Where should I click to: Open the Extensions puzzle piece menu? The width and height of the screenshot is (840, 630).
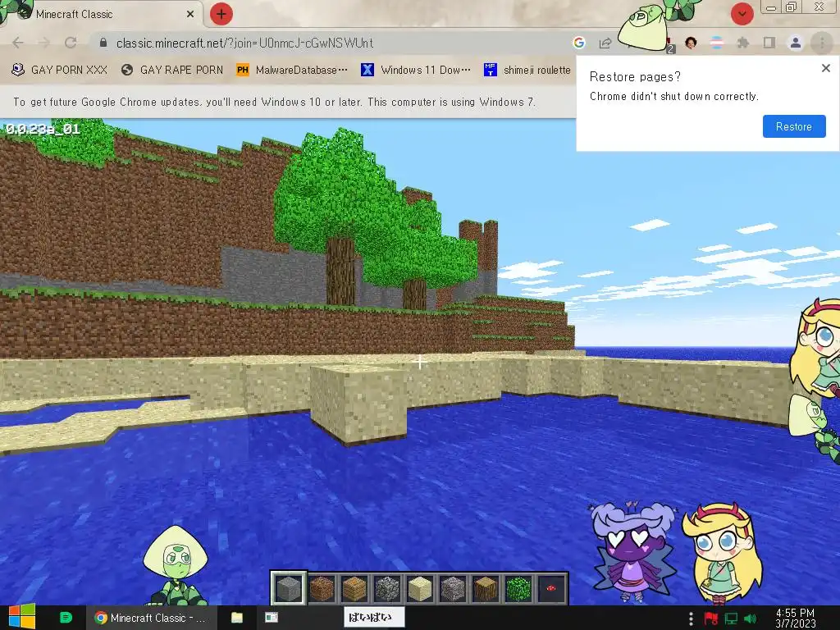(x=742, y=43)
